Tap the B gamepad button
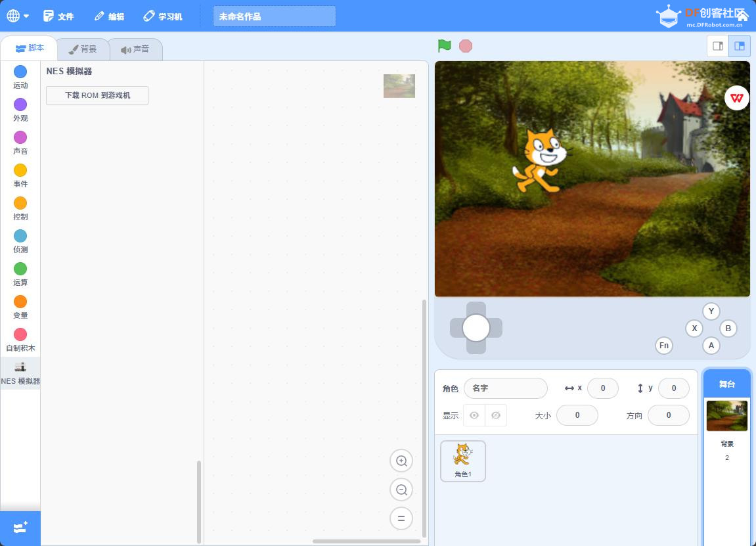Viewport: 756px width, 546px height. coord(728,329)
